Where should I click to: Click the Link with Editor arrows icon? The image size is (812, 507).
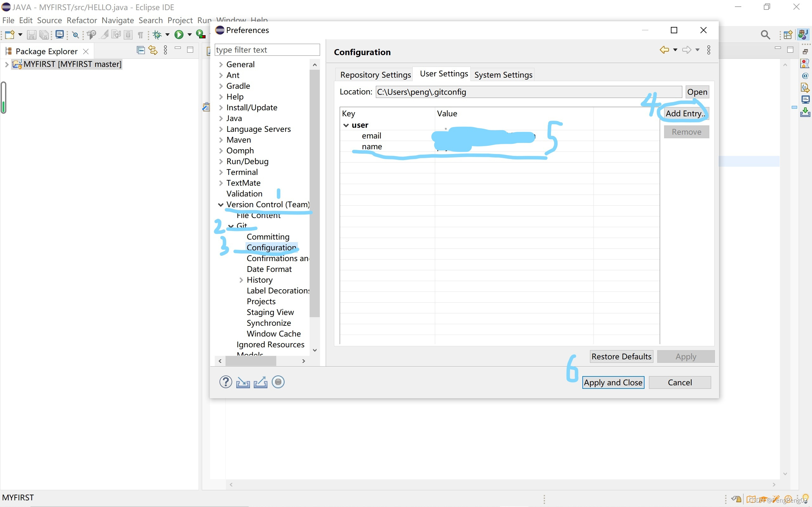[x=153, y=50]
